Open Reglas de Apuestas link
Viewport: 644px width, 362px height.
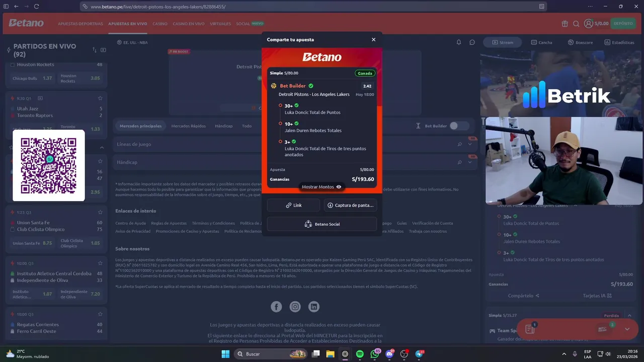(x=169, y=223)
